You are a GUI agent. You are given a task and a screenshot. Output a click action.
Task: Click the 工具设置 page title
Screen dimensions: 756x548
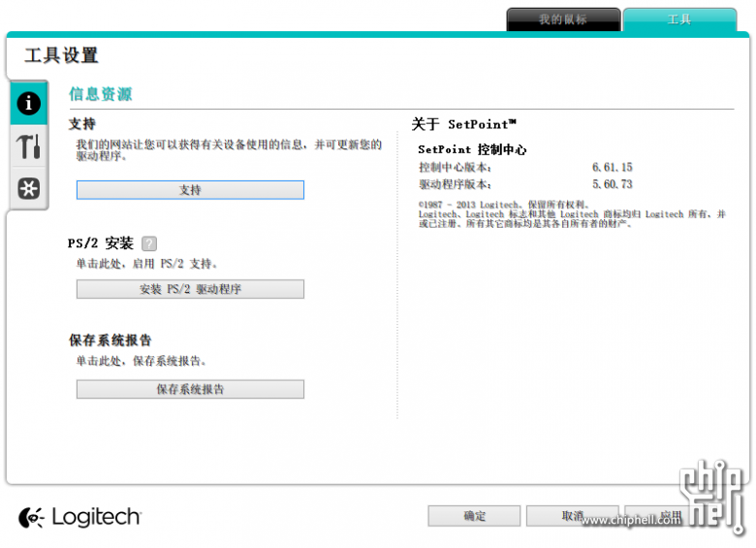[61, 55]
